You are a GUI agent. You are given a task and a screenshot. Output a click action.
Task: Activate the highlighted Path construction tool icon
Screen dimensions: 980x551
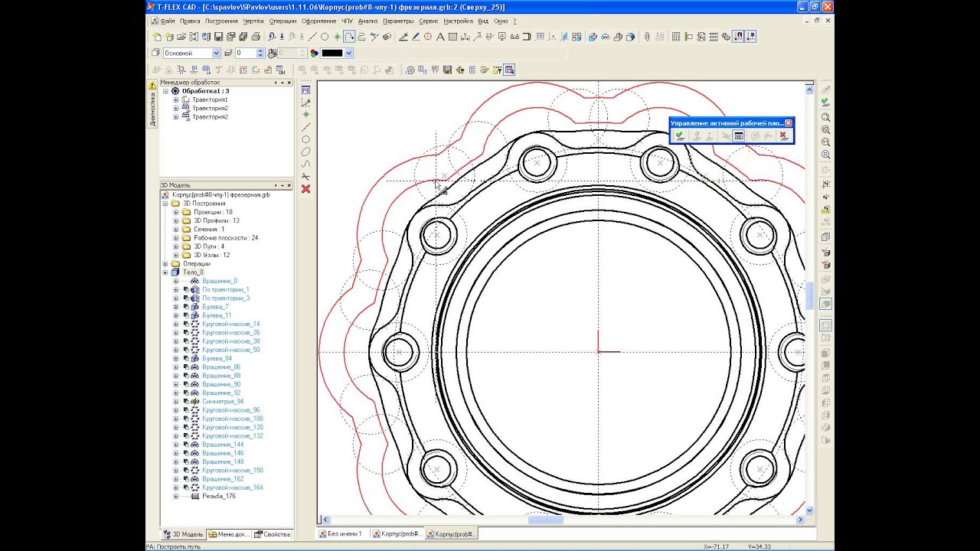[x=349, y=37]
